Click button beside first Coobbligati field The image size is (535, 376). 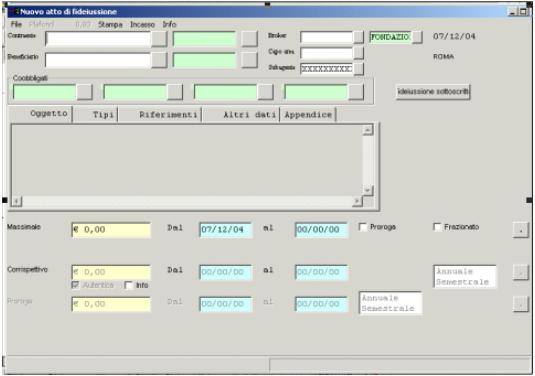[84, 92]
